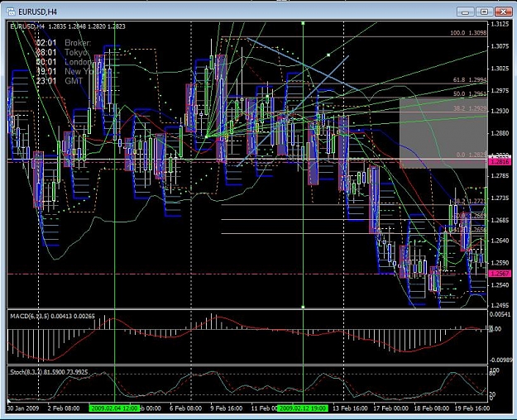Click the Fibonacci 38.2 1.2929 level label
Image resolution: width=517 pixels, height=420 pixels.
tap(470, 108)
